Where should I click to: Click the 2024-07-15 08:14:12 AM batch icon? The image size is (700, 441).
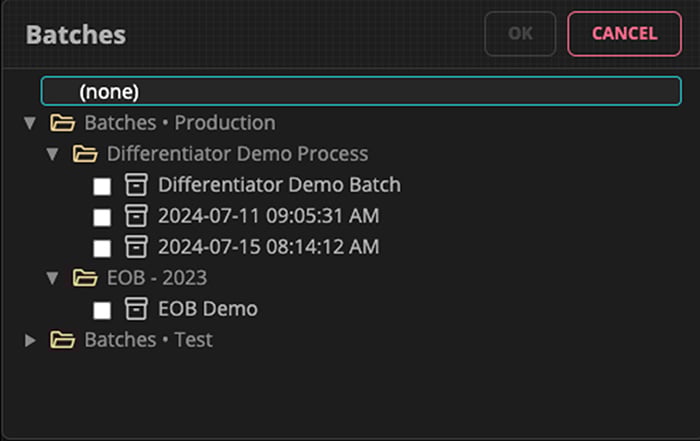tap(135, 247)
